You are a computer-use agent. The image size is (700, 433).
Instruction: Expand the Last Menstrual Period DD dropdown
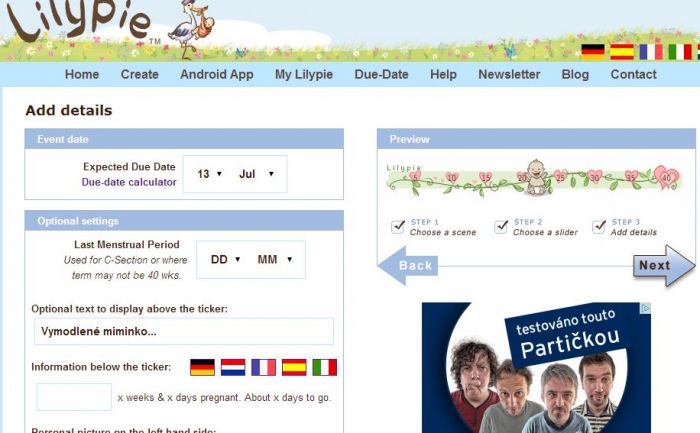pos(225,259)
